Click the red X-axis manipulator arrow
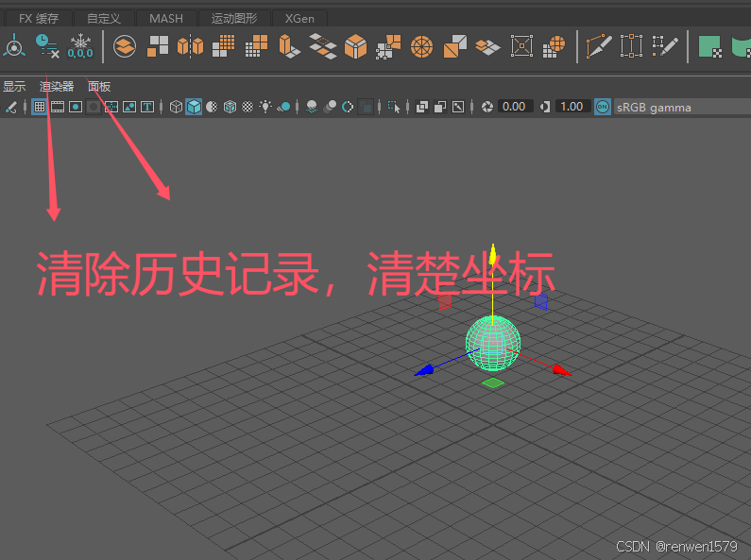 [x=561, y=370]
